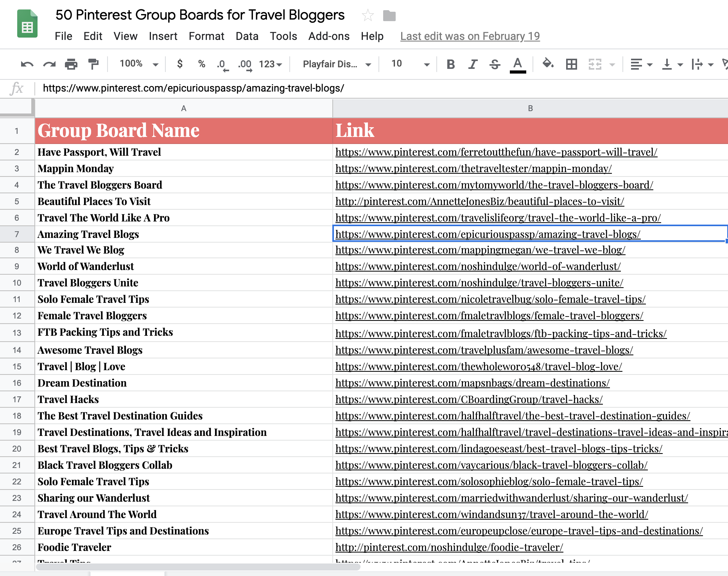Select the 'Mappin Monday' cell
The width and height of the screenshot is (728, 576).
coord(184,169)
